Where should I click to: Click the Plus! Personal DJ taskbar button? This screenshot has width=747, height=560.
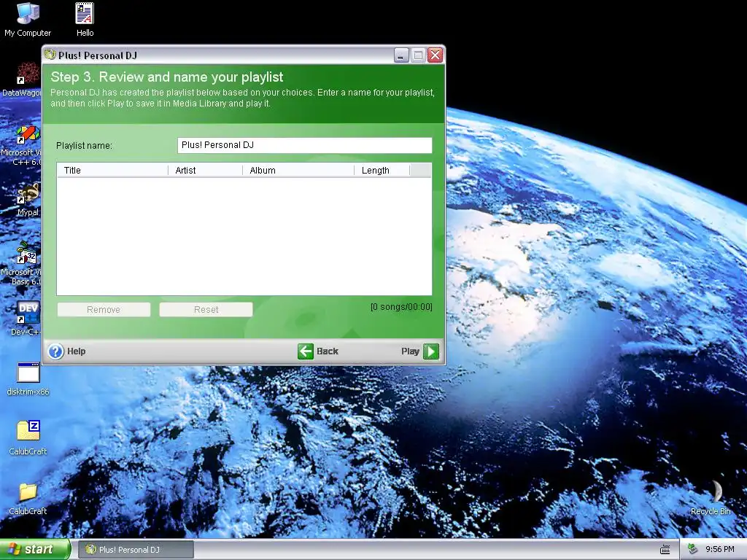click(x=136, y=550)
